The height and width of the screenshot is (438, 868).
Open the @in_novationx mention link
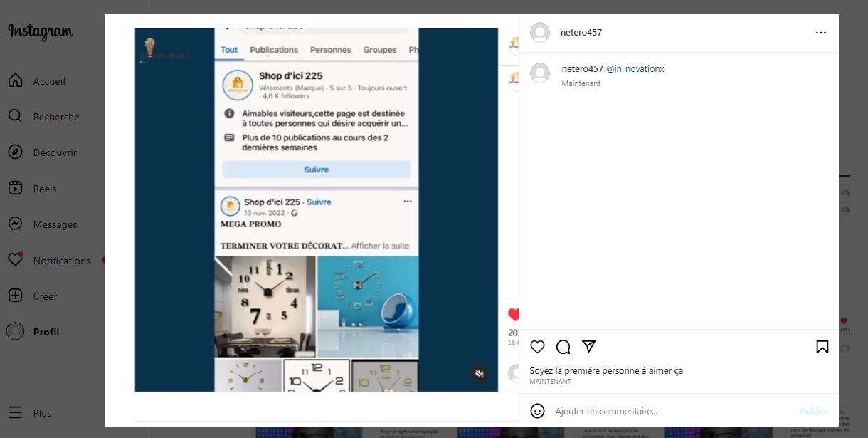tap(635, 69)
